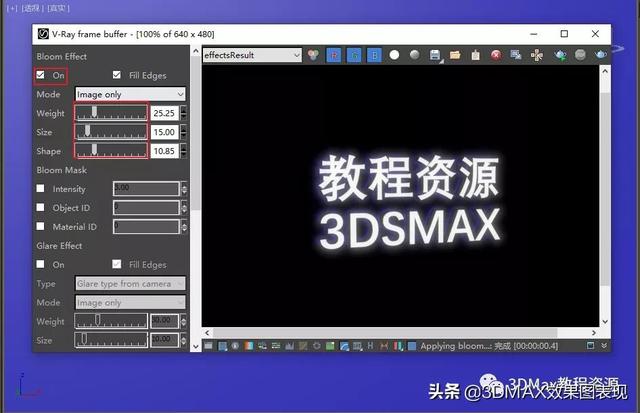The image size is (640, 413).
Task: Toggle Bloom Effect On checkbox
Action: (x=40, y=75)
